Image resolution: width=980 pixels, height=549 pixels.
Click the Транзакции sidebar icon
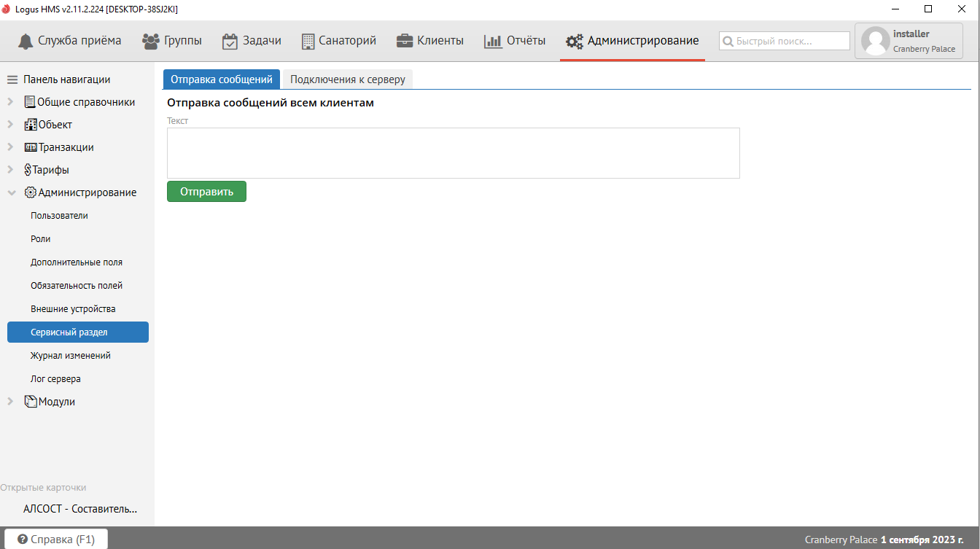(x=31, y=147)
